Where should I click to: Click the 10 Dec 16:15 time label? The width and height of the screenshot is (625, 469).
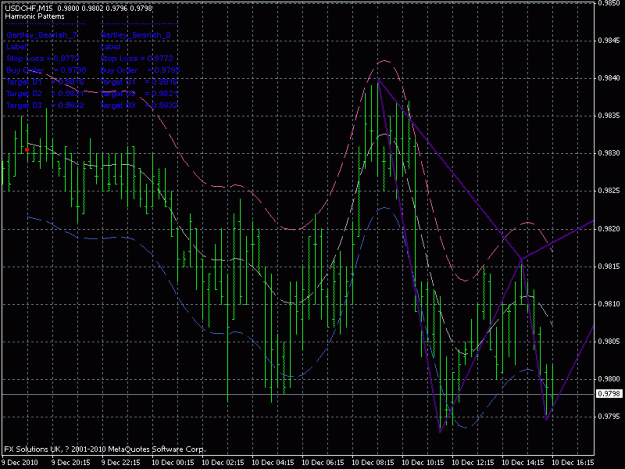click(573, 463)
